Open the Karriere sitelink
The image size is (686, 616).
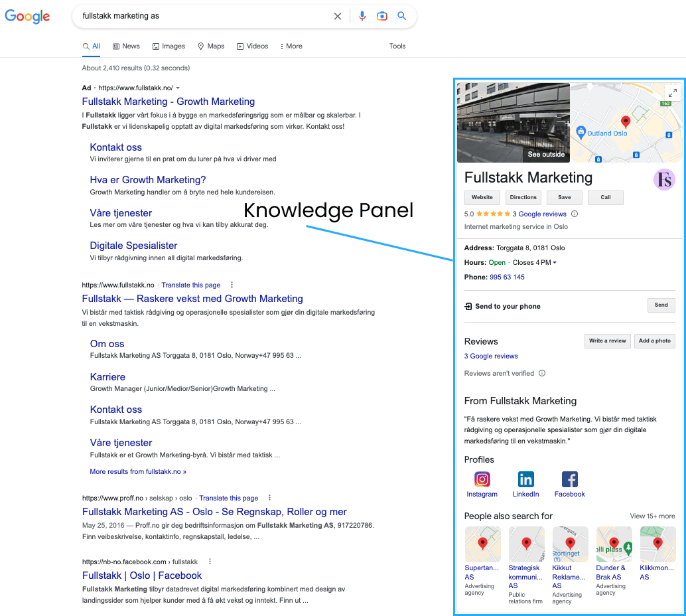(x=107, y=377)
